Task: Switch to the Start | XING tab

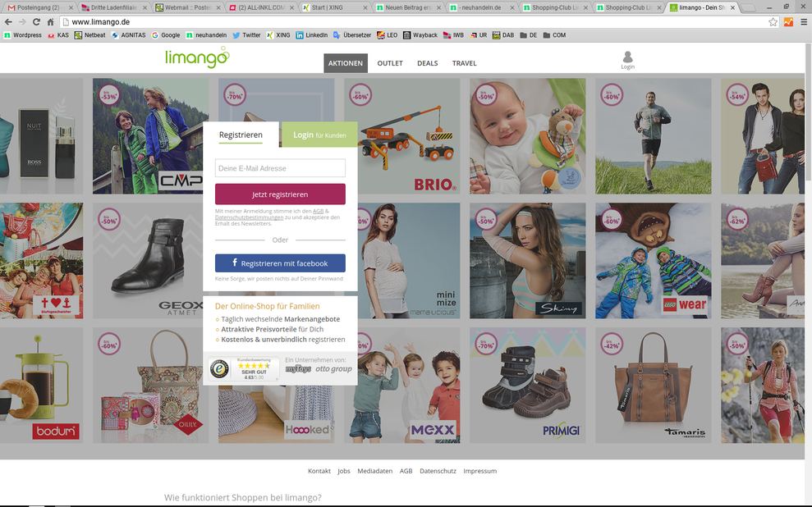Action: coord(335,7)
